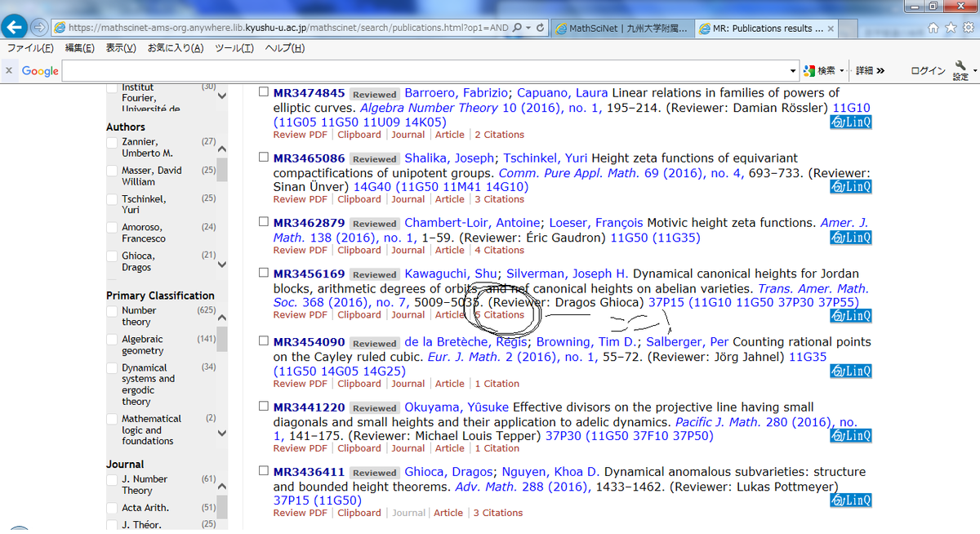980x534 pixels.
Task: Click the Google toolbar 検索 search button
Action: point(820,71)
